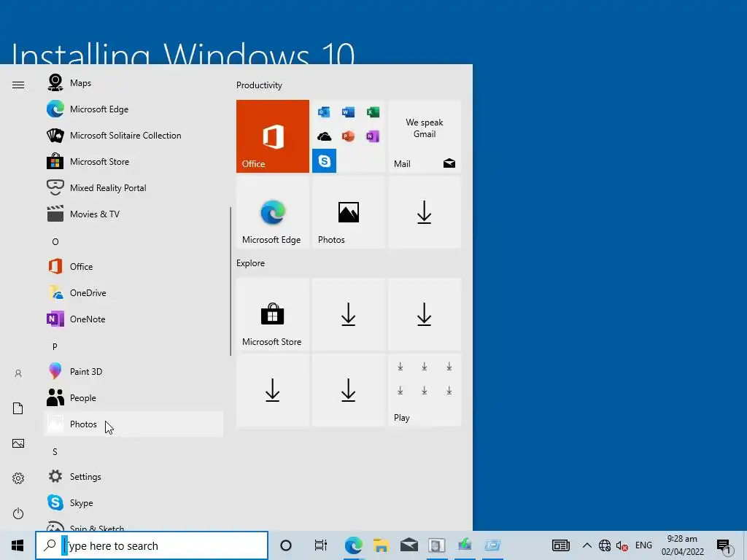The image size is (747, 560).
Task: Open Mail from the taskbar
Action: (x=409, y=545)
